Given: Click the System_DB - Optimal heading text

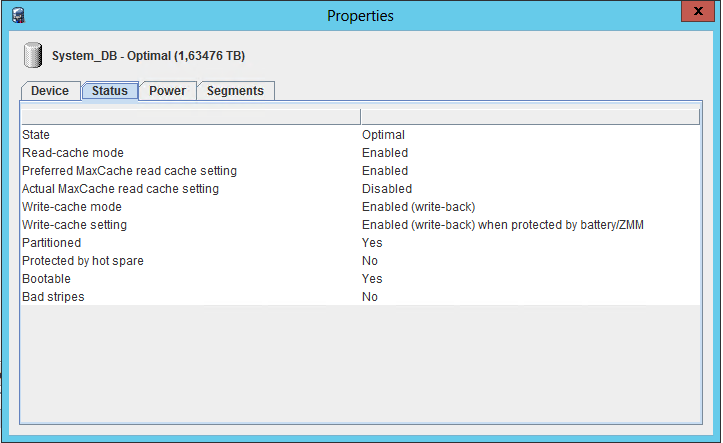Looking at the screenshot, I should point(148,56).
